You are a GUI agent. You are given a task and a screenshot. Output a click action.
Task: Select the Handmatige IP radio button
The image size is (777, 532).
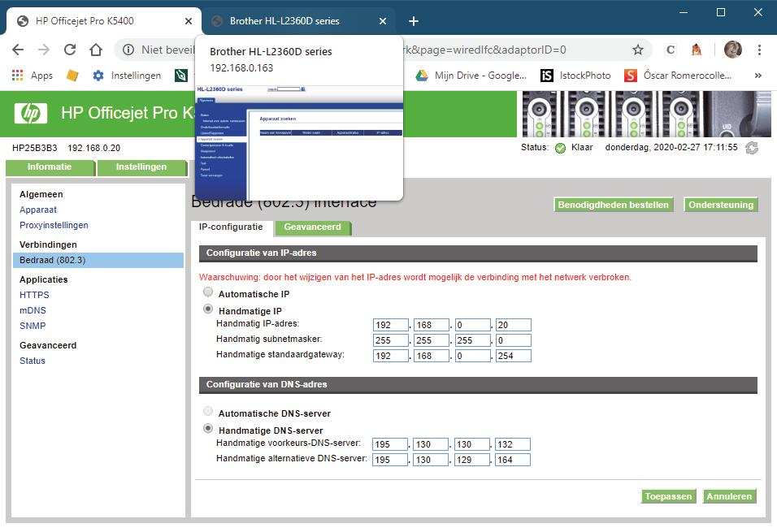coord(208,309)
